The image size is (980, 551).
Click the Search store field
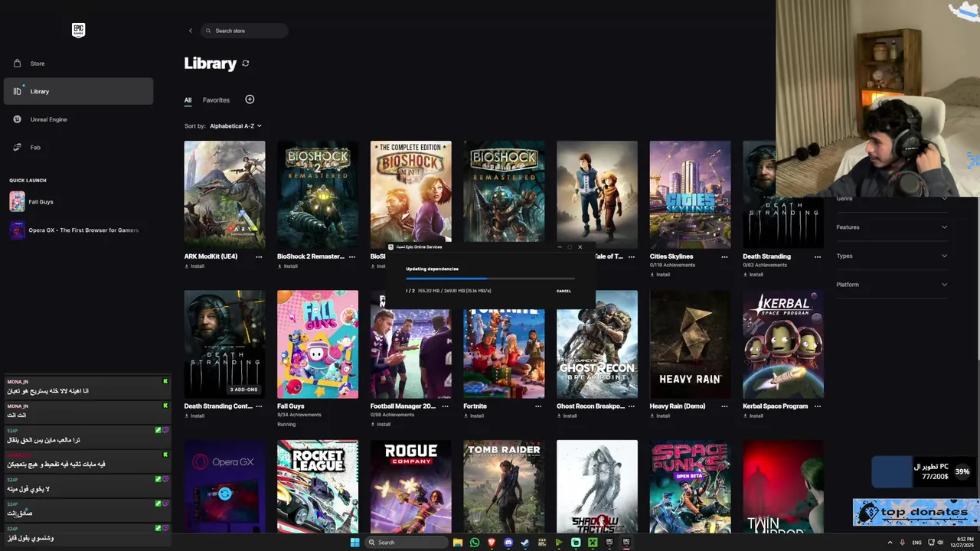(245, 31)
